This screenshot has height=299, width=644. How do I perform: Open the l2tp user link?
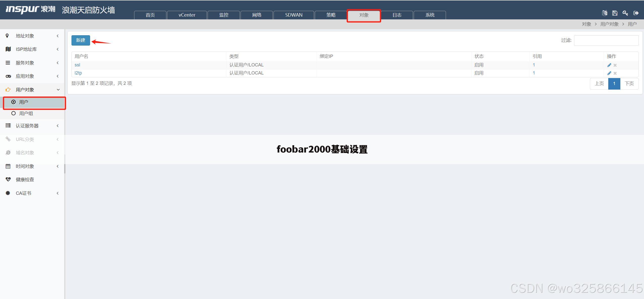pos(78,73)
